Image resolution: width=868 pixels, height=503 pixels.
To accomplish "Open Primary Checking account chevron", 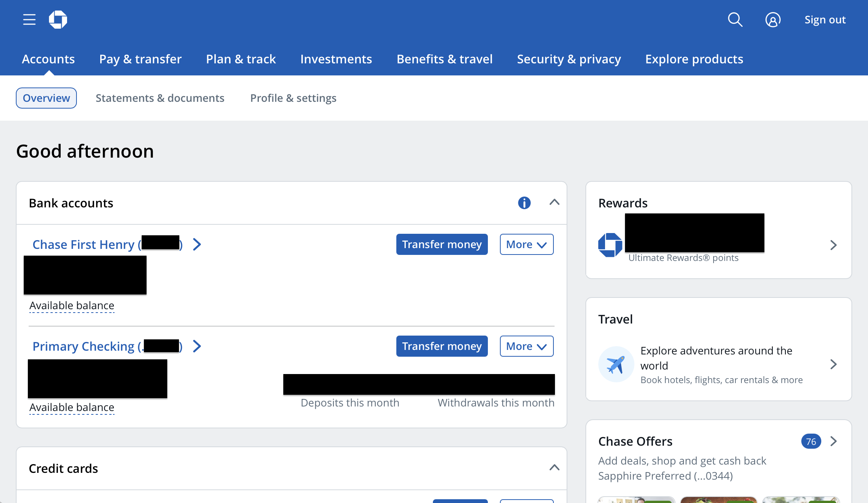I will (x=197, y=346).
